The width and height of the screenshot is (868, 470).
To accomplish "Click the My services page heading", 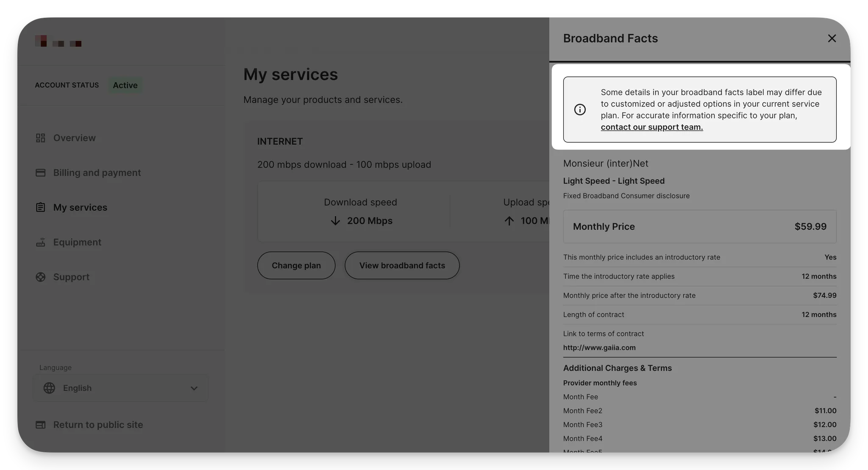I will [290, 75].
